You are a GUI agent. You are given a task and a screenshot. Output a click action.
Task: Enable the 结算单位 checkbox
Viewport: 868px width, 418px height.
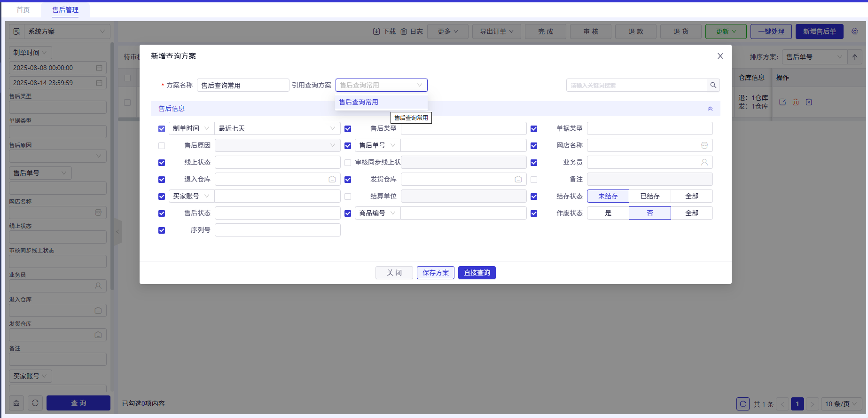point(348,197)
